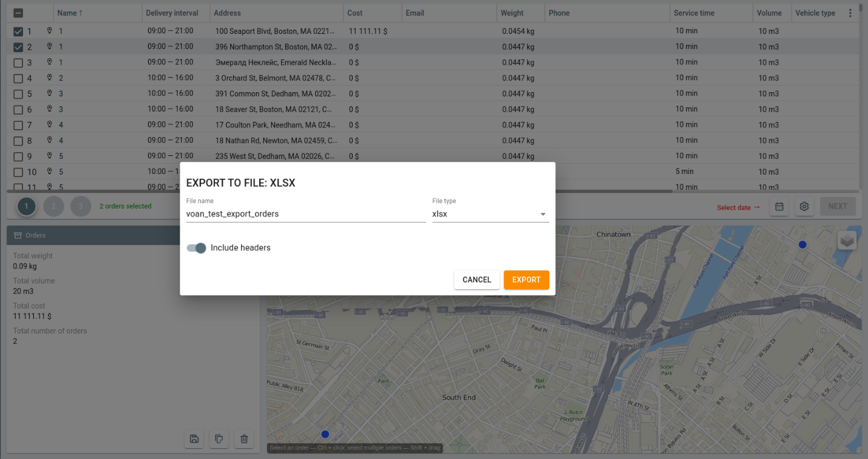
Task: Click the save icon in Orders panel
Action: [194, 439]
